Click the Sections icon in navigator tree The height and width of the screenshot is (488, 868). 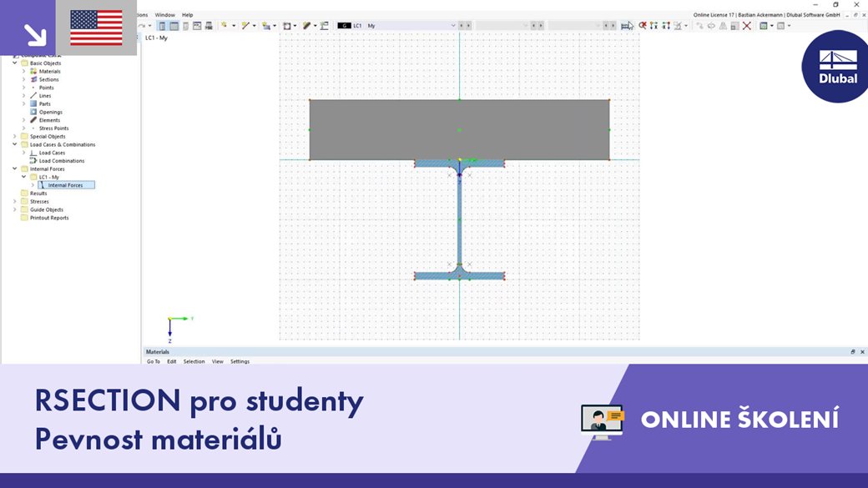point(33,79)
